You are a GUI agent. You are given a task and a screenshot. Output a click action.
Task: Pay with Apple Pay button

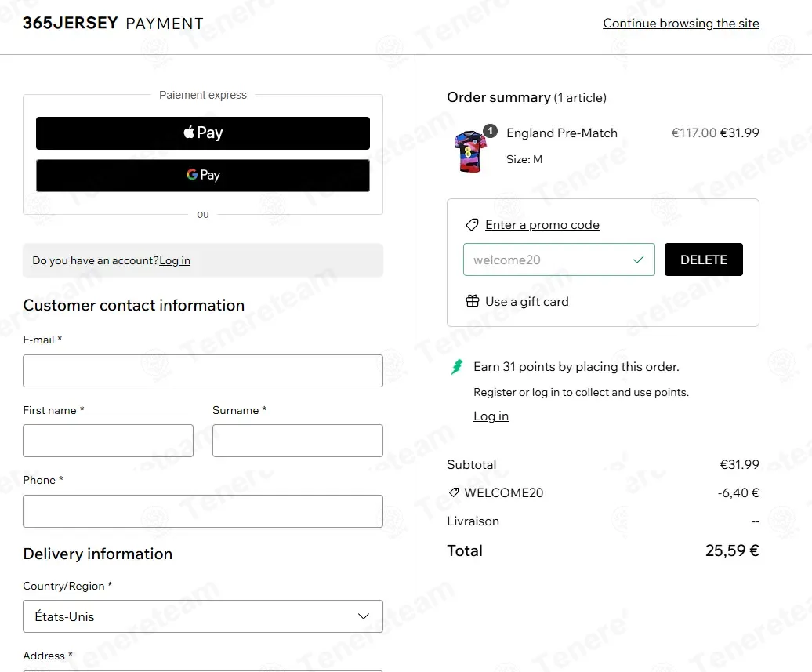[203, 133]
